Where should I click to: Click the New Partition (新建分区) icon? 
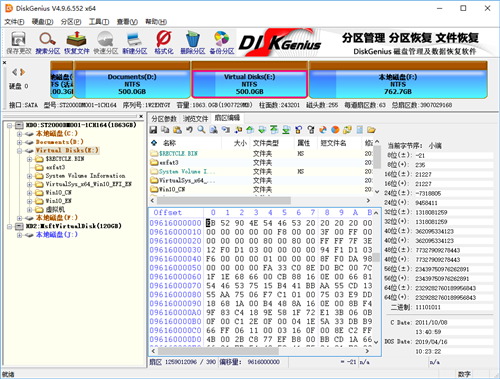pyautogui.click(x=135, y=43)
